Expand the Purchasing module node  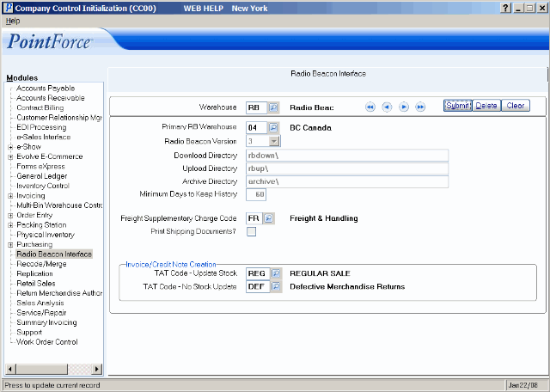pos(10,245)
